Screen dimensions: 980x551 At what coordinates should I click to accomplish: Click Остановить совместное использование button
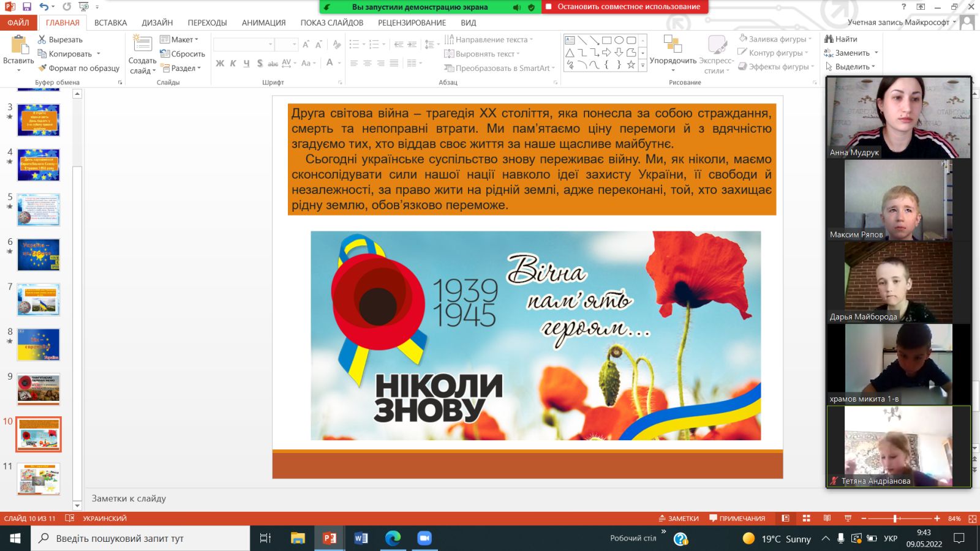tap(625, 7)
